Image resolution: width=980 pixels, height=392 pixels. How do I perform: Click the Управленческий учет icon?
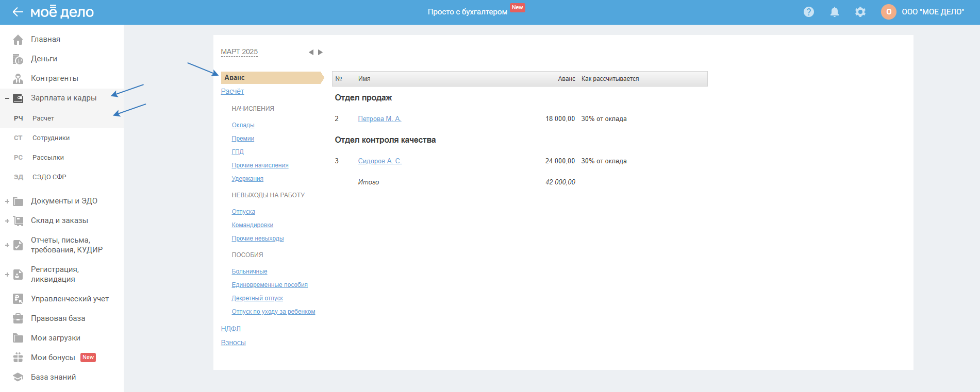(18, 299)
